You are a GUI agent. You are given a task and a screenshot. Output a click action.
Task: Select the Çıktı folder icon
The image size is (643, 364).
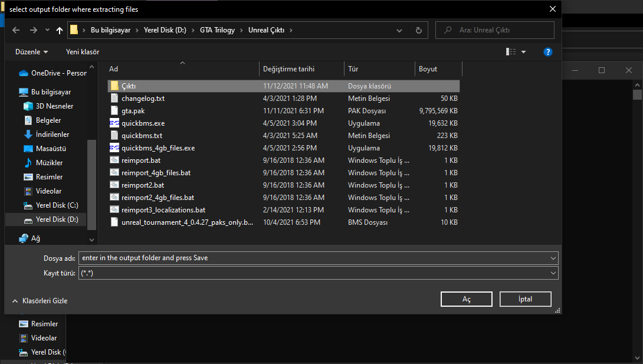tap(114, 86)
